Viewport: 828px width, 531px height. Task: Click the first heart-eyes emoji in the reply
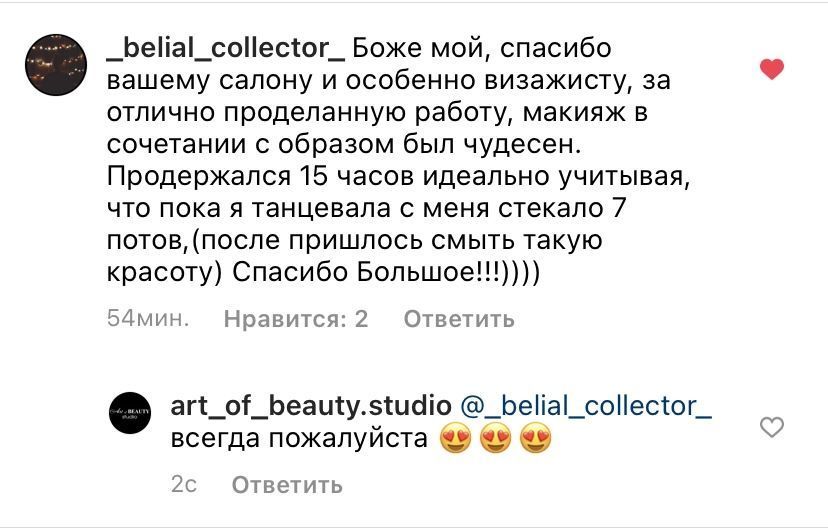pos(455,439)
